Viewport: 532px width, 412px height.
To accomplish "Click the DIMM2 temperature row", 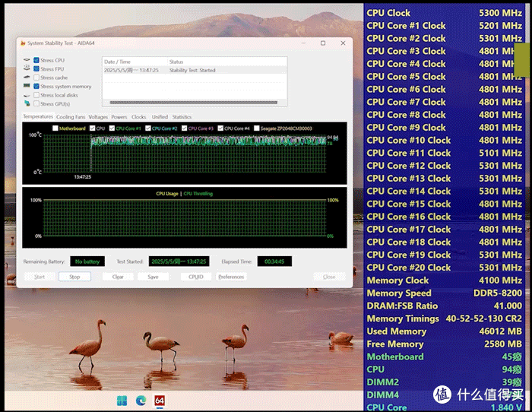I will pyautogui.click(x=444, y=382).
